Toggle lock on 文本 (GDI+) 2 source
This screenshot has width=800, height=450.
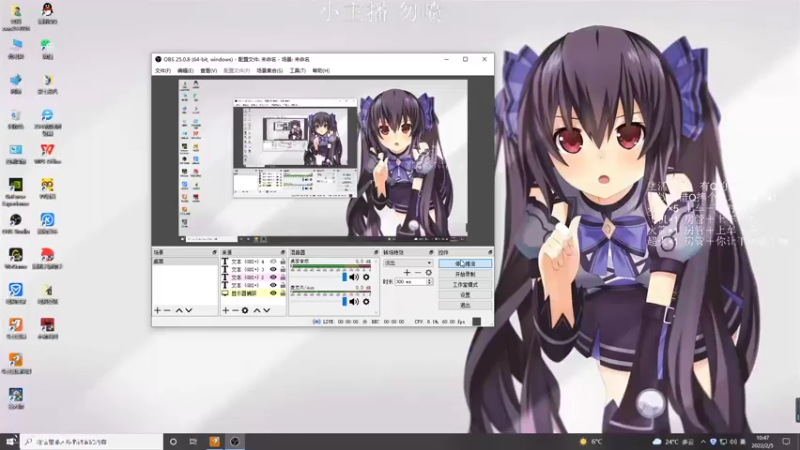point(283,278)
